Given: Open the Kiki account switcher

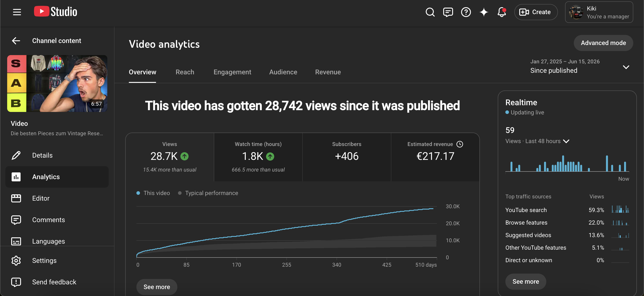Looking at the screenshot, I should coord(599,12).
